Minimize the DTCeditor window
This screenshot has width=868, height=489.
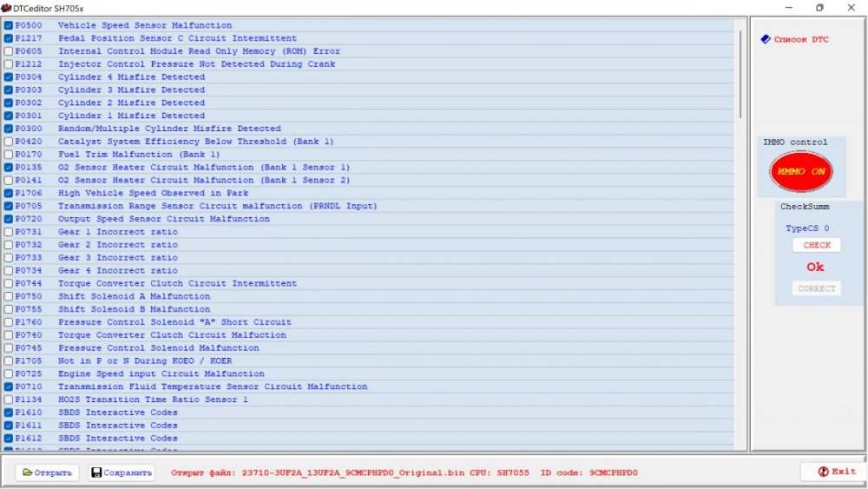pos(789,8)
